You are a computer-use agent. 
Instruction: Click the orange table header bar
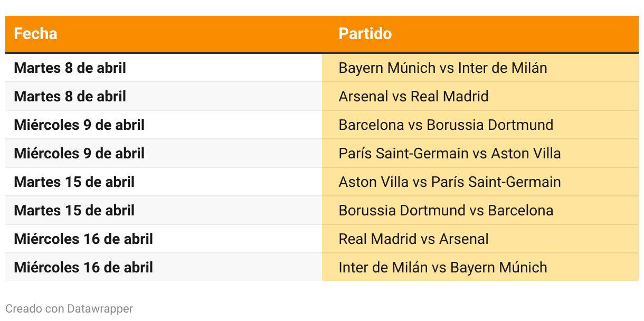point(322,34)
